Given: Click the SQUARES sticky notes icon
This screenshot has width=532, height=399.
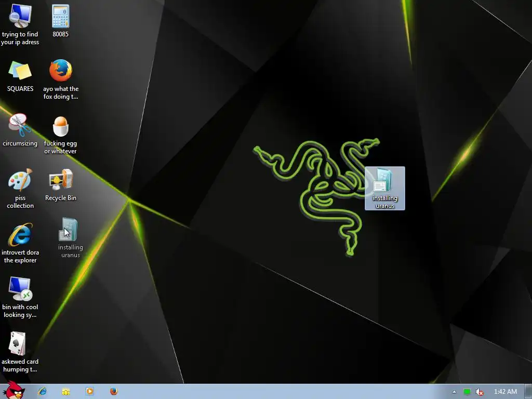Looking at the screenshot, I should click(x=20, y=76).
